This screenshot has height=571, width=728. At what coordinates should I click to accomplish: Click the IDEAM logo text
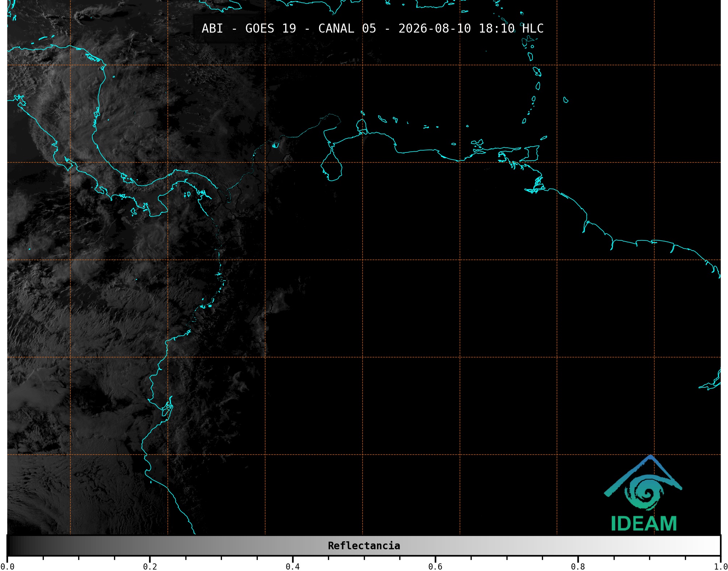644,524
